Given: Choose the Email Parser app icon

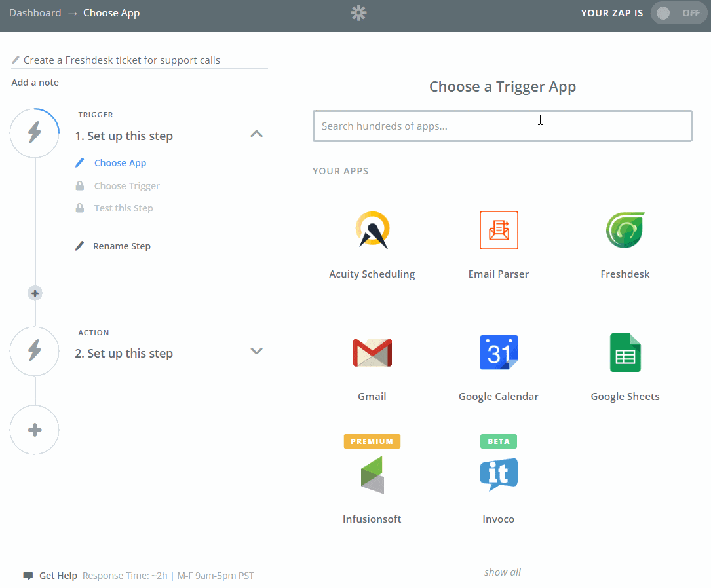Looking at the screenshot, I should [499, 230].
